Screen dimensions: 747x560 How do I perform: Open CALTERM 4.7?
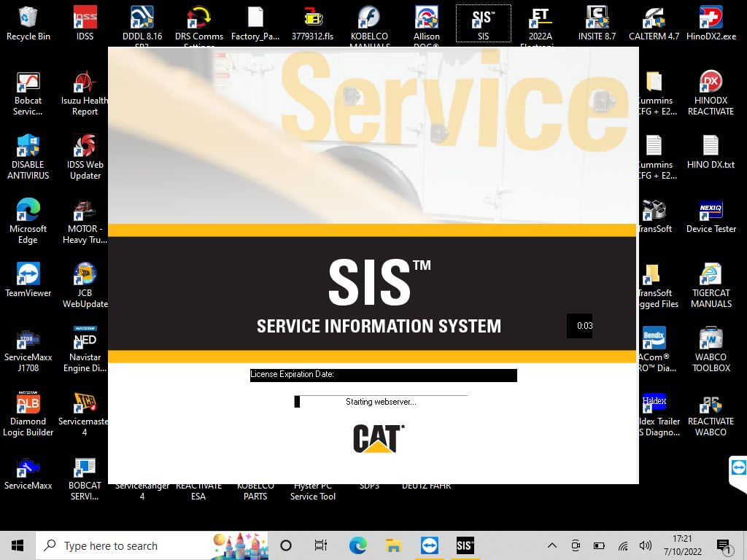click(x=654, y=22)
